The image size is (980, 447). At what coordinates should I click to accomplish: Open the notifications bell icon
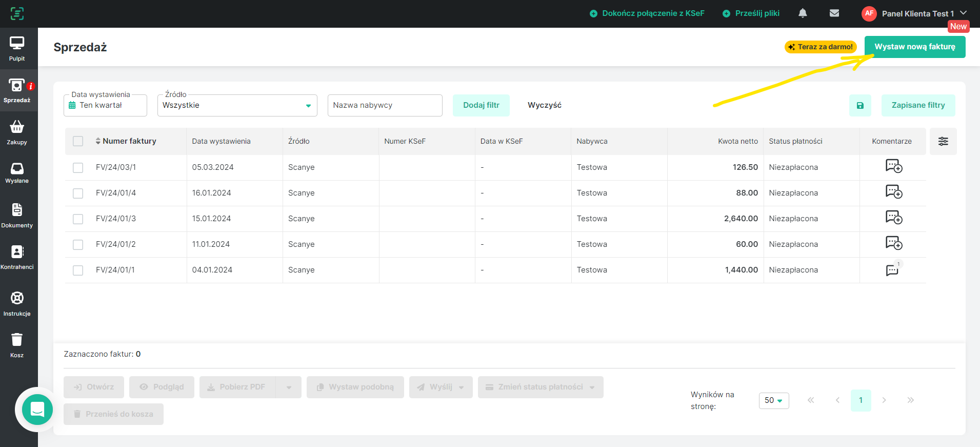click(803, 13)
